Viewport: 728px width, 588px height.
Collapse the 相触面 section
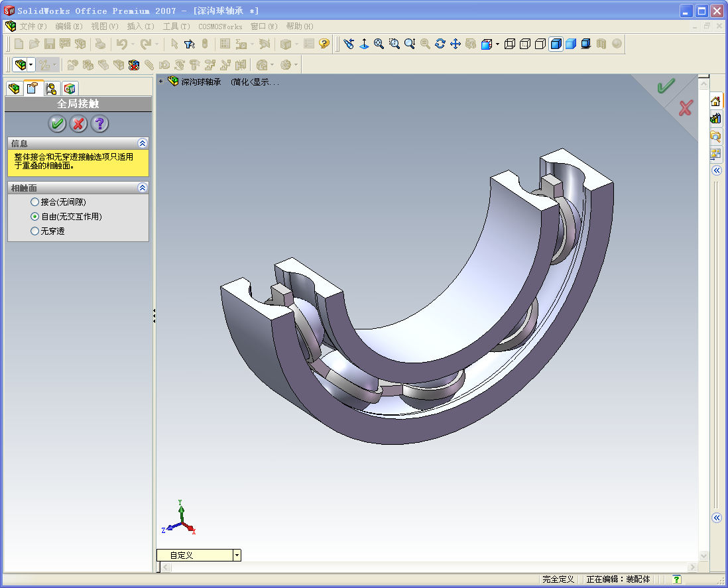coord(143,188)
